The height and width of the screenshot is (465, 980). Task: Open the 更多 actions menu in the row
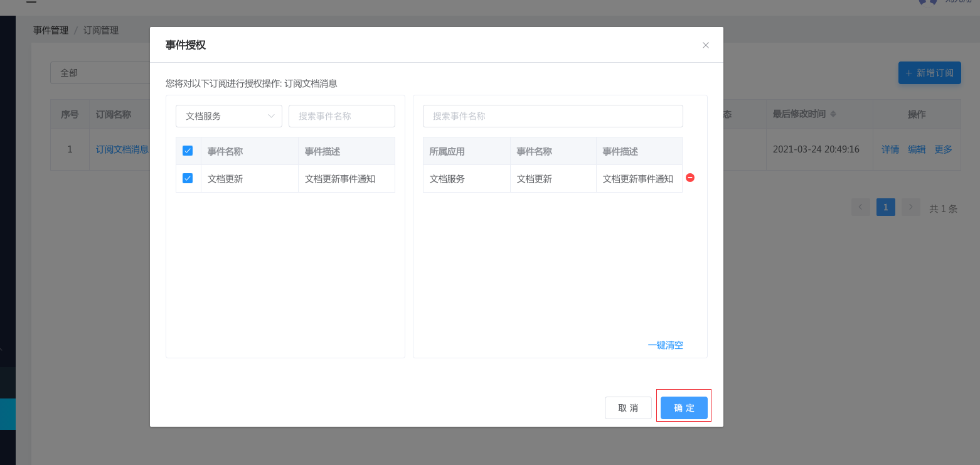[x=943, y=149]
